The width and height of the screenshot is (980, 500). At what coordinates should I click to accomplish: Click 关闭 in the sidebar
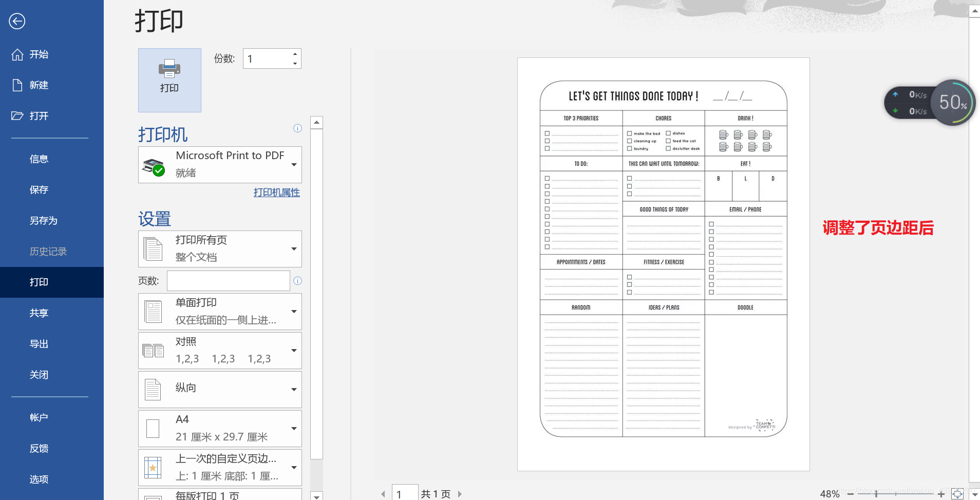(52, 375)
